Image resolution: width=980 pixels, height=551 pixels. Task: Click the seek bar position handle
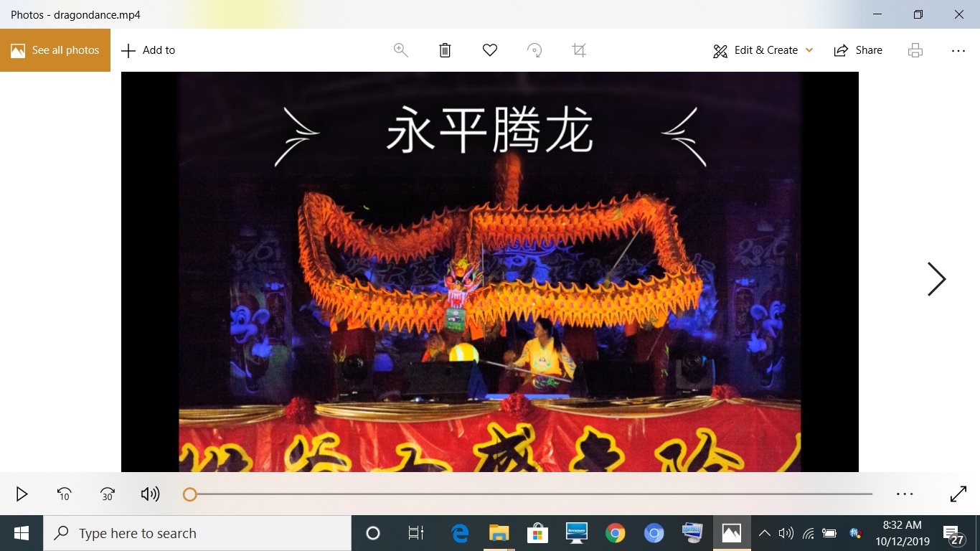tap(189, 494)
